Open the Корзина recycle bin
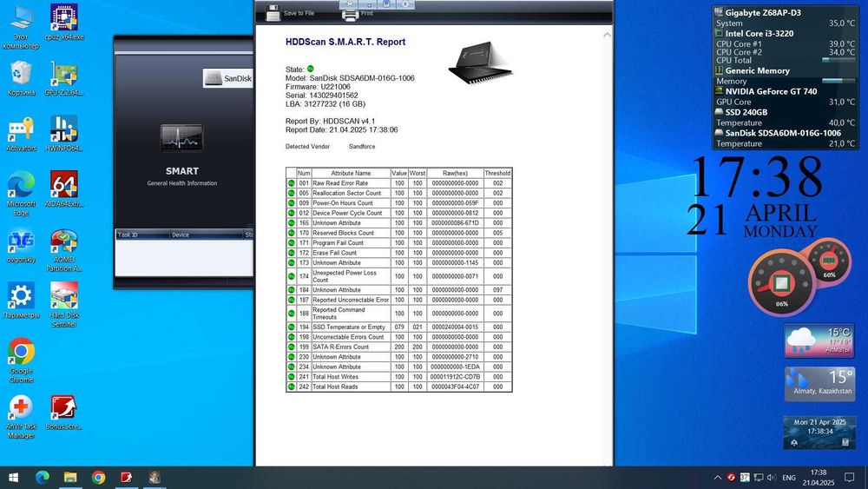 pyautogui.click(x=21, y=78)
